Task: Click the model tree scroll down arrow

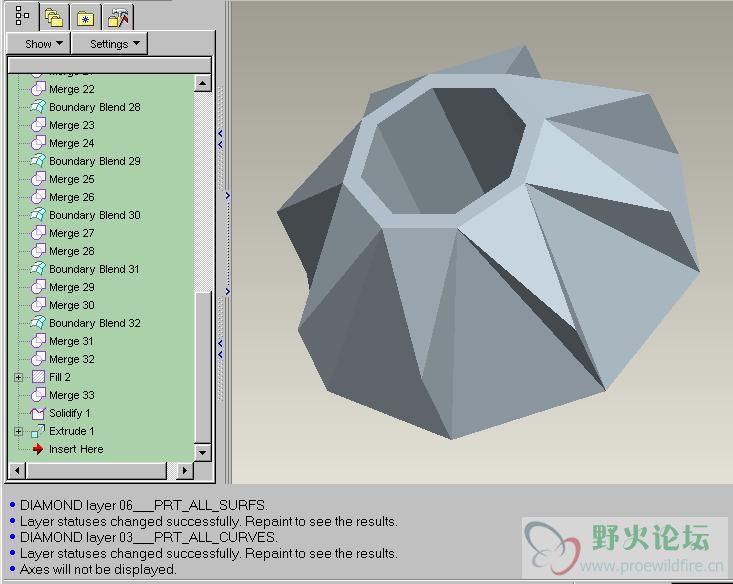Action: coord(202,452)
